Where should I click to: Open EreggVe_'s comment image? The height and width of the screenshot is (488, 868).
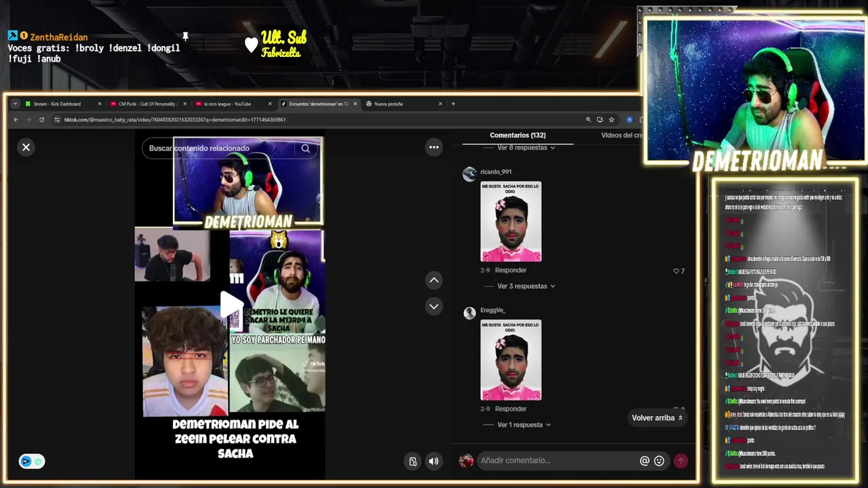[x=511, y=360]
